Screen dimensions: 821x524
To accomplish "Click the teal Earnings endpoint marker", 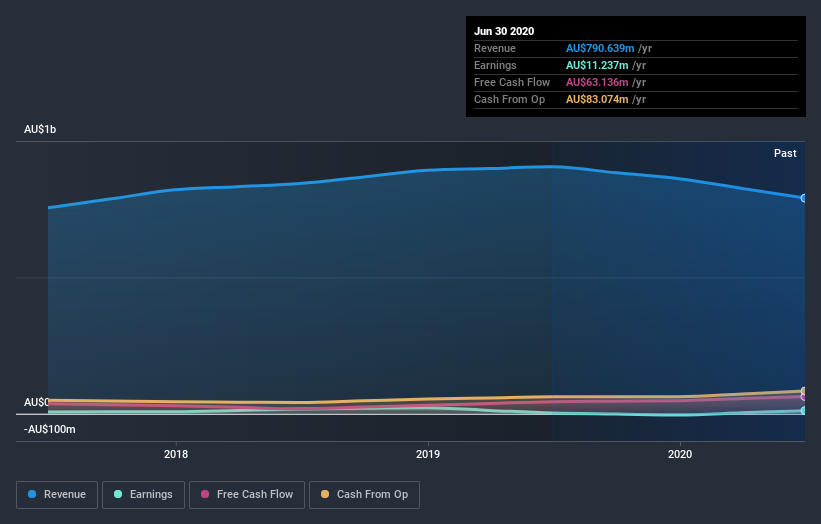I will click(x=804, y=410).
